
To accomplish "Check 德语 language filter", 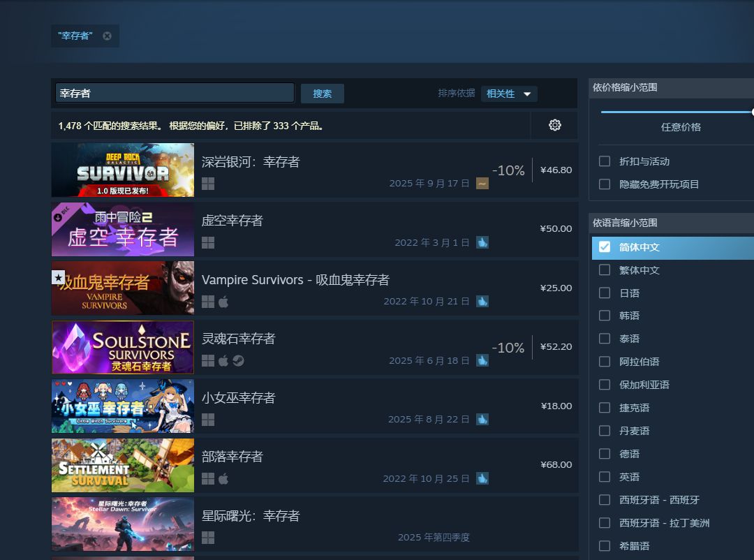I will coord(605,454).
